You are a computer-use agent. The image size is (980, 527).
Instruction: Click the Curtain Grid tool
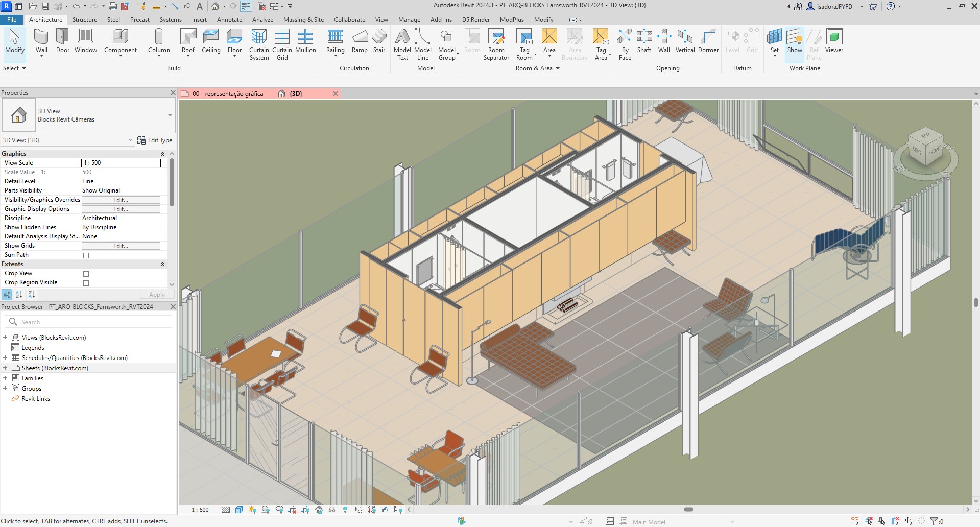(282, 44)
